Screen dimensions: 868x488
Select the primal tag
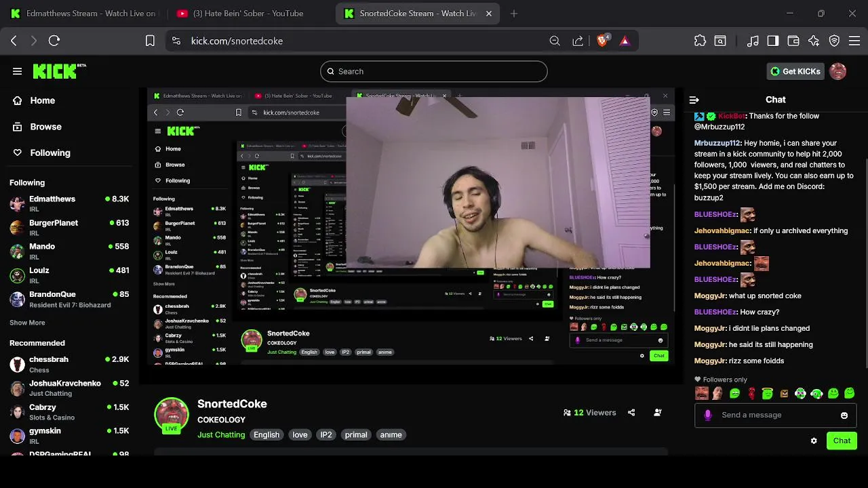(x=356, y=434)
